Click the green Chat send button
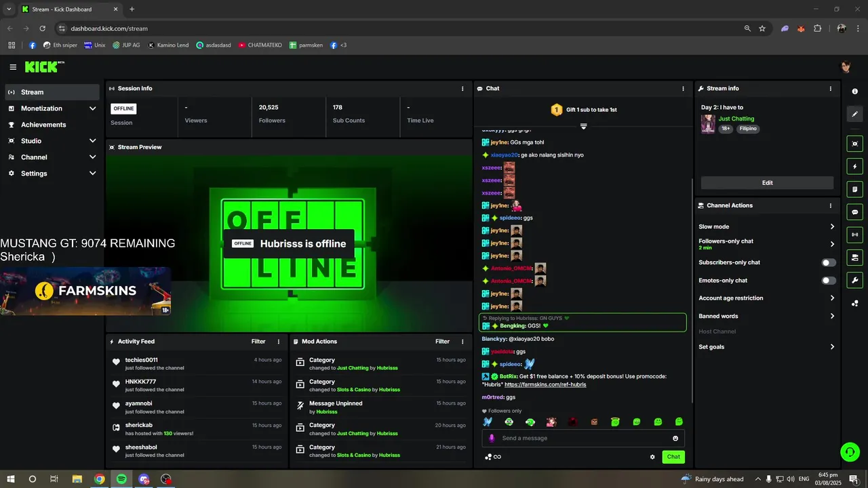This screenshot has height=488, width=868. pyautogui.click(x=673, y=457)
